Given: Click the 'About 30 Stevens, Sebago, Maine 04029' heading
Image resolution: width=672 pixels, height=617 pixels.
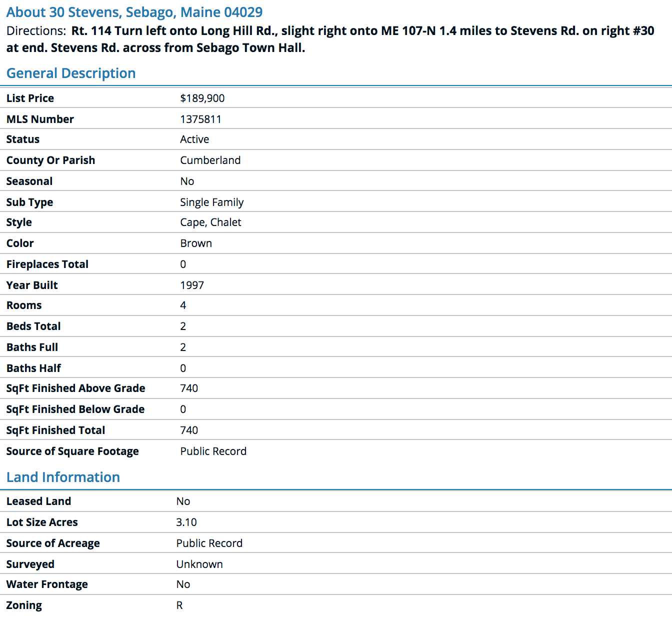Looking at the screenshot, I should [x=134, y=12].
